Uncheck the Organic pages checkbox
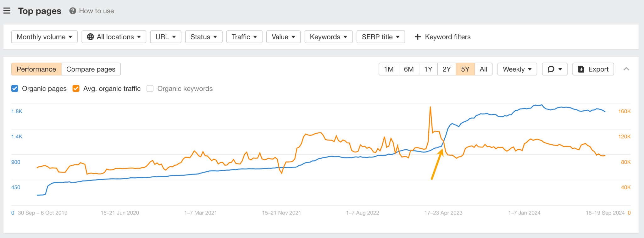 [15, 89]
